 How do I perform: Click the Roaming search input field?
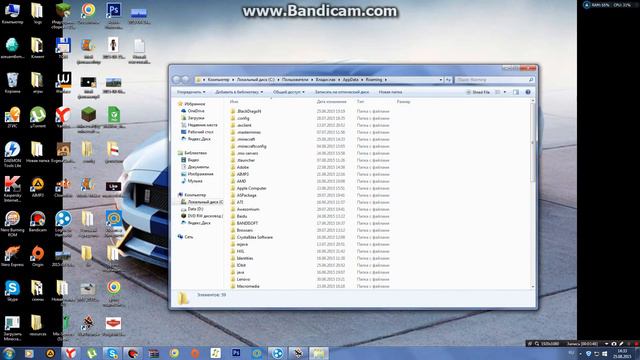click(495, 80)
